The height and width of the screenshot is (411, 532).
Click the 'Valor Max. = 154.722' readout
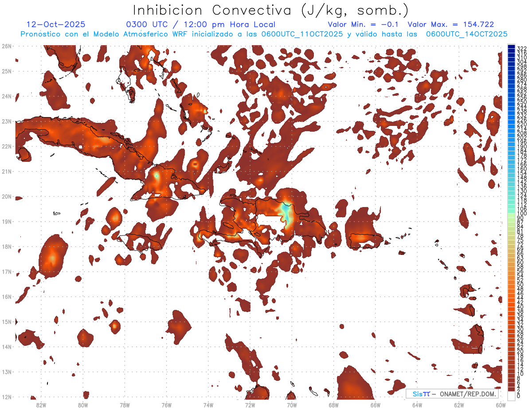click(451, 25)
